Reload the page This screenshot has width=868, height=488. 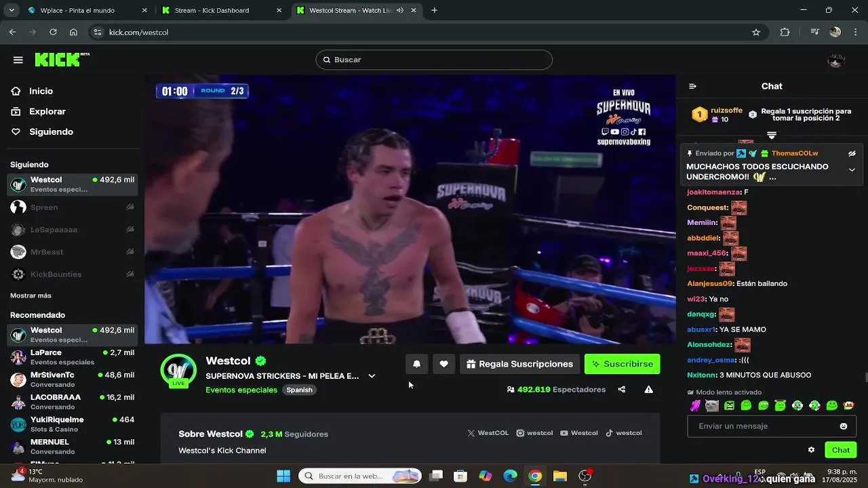point(53,32)
